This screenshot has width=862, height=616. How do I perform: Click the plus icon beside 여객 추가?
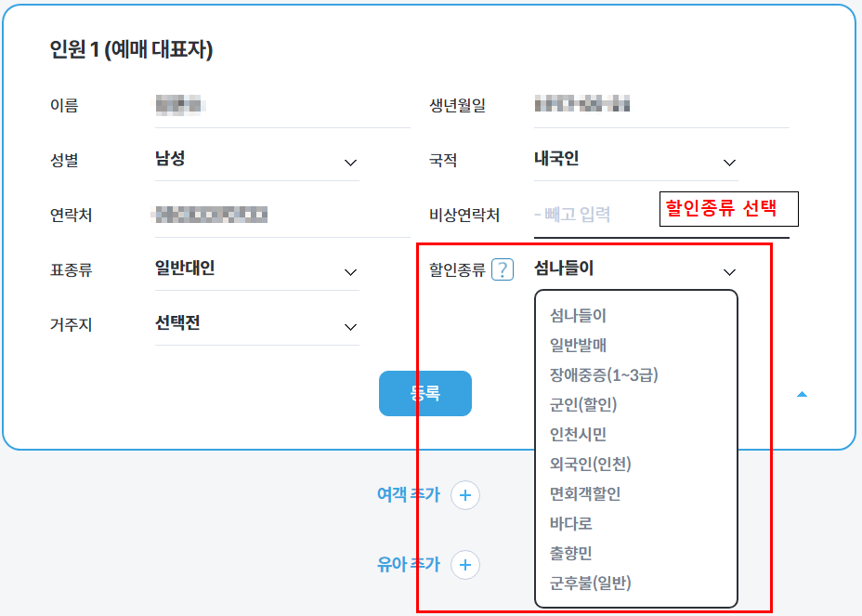click(464, 495)
